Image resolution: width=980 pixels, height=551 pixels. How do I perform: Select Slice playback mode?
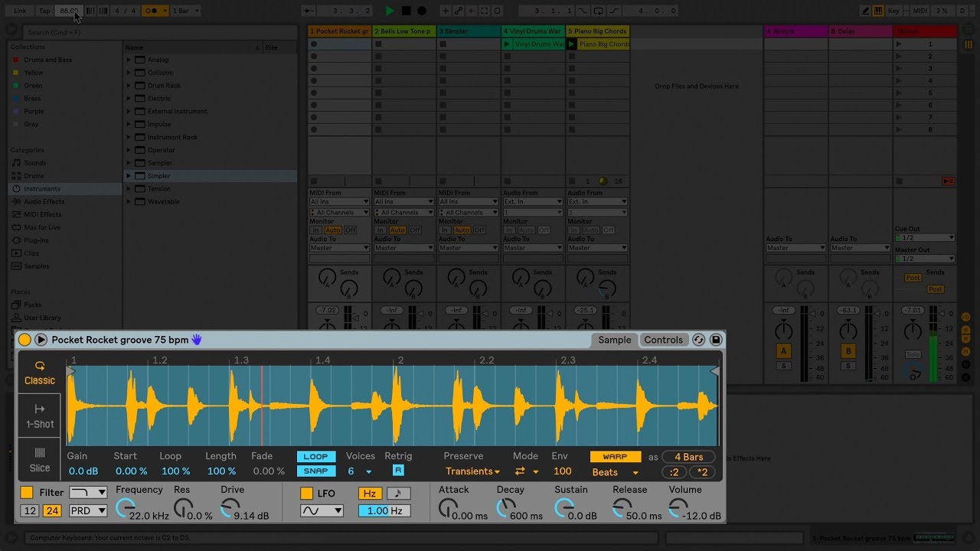(40, 460)
